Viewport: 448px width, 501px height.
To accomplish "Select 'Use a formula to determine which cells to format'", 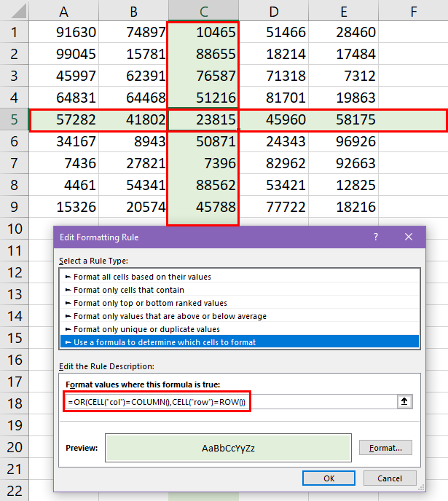I will (x=240, y=342).
